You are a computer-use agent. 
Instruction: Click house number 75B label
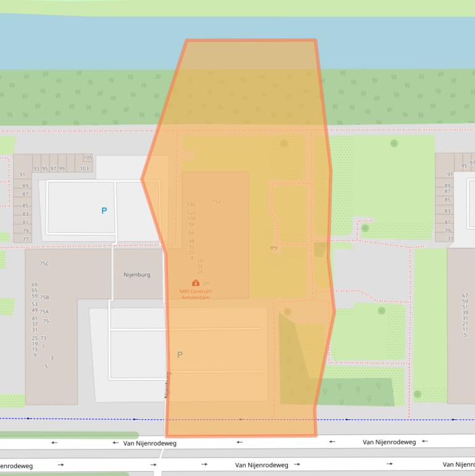44,297
